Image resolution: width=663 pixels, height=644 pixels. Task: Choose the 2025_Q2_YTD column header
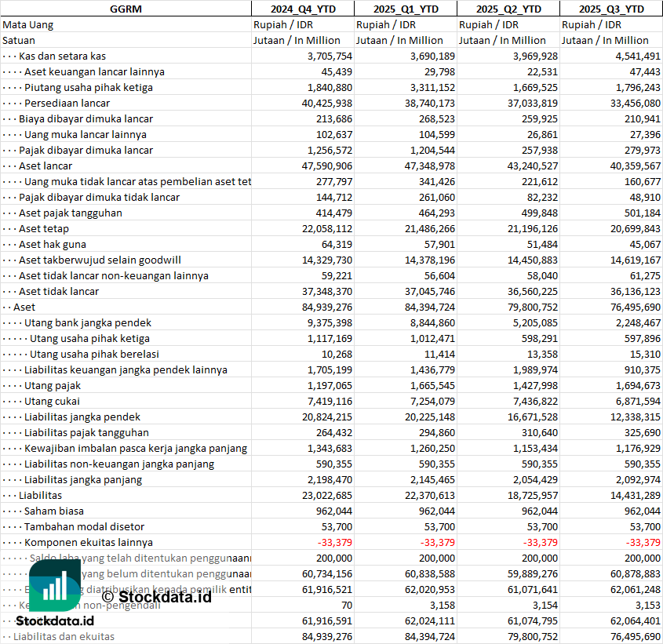pyautogui.click(x=508, y=9)
